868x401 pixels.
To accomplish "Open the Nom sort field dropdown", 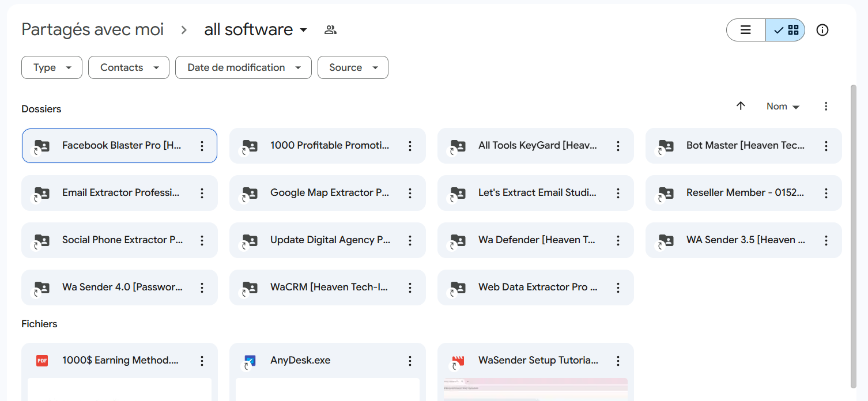I will coord(783,107).
